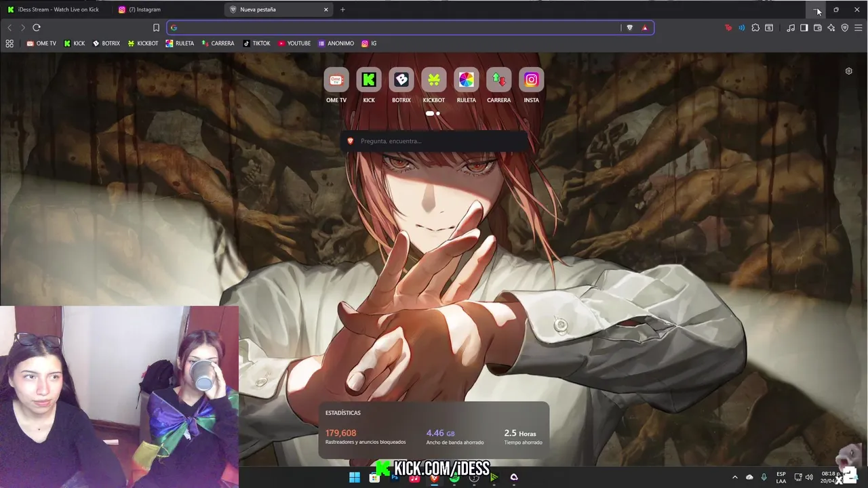The width and height of the screenshot is (868, 488).
Task: Reload the current page
Action: (x=37, y=28)
